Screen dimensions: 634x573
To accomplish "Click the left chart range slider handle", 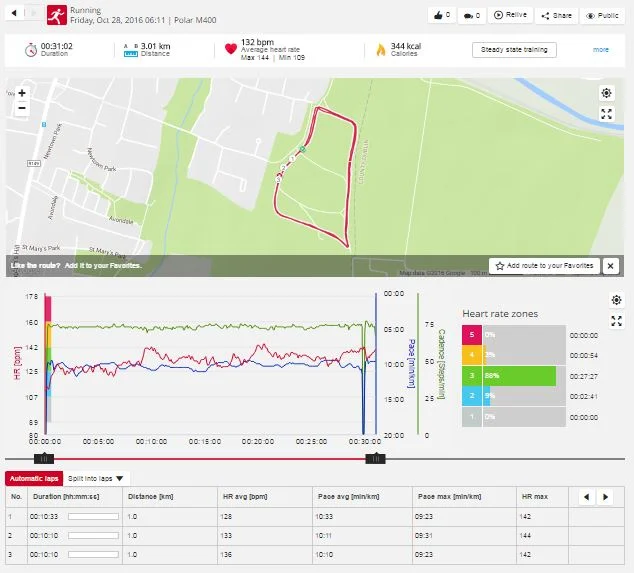I will [43, 458].
